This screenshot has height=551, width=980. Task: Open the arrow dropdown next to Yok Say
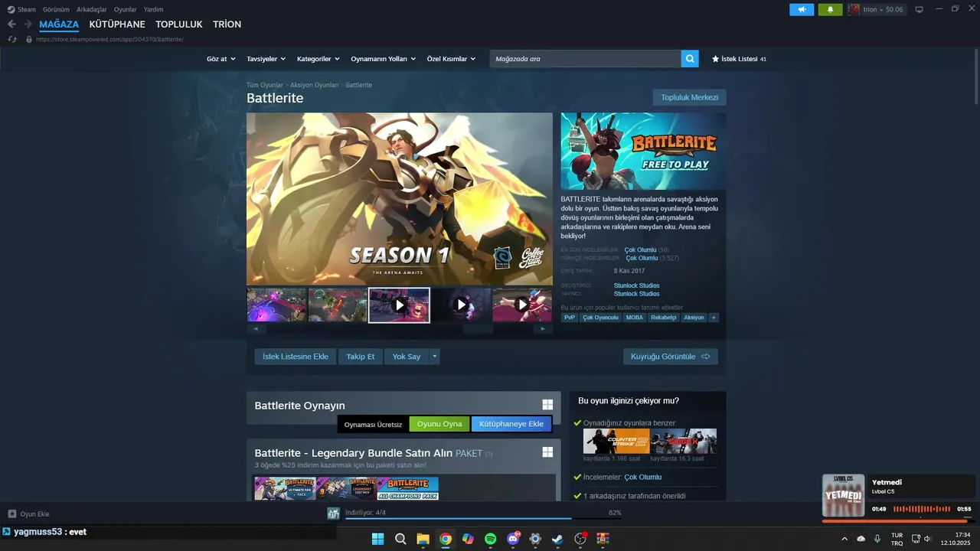[x=434, y=357]
